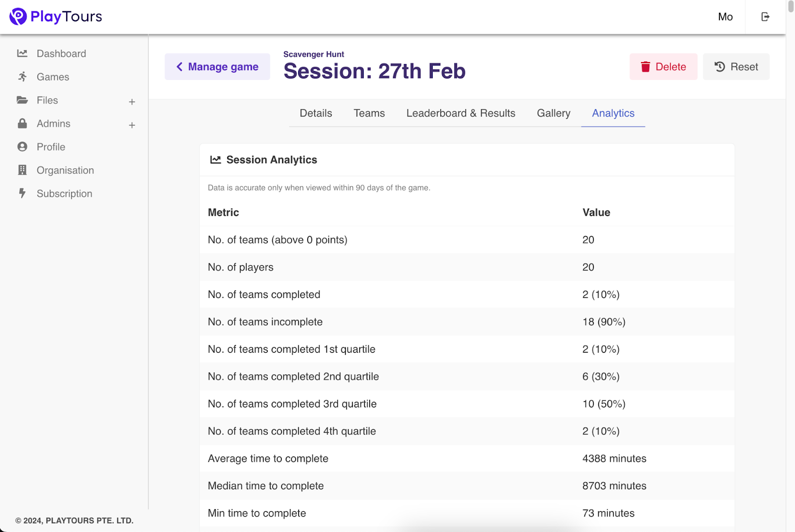Viewport: 795px width, 532px height.
Task: Click '8703 minutes' value
Action: [x=614, y=486]
